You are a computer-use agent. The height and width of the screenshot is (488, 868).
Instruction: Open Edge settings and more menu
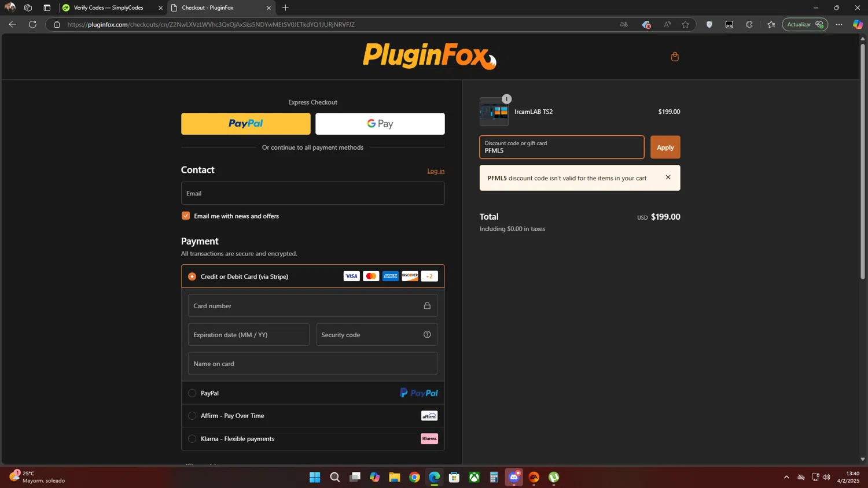pyautogui.click(x=839, y=24)
